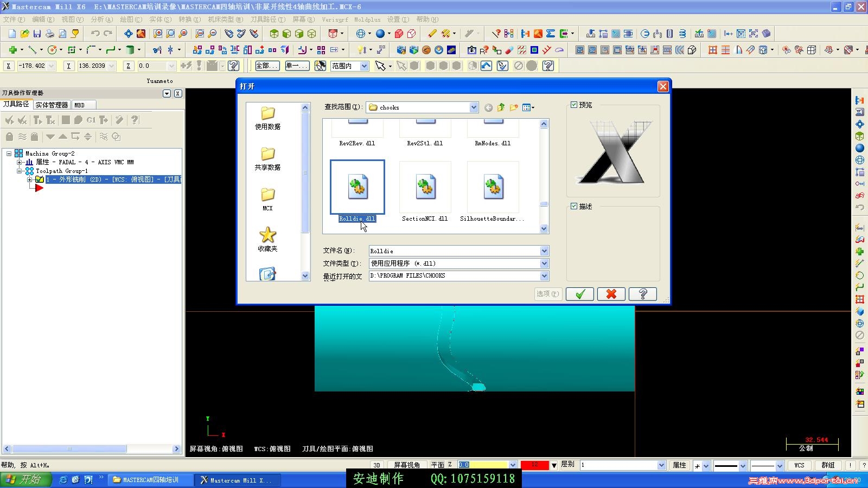
Task: Open the 文件类型 file type dropdown
Action: 544,264
